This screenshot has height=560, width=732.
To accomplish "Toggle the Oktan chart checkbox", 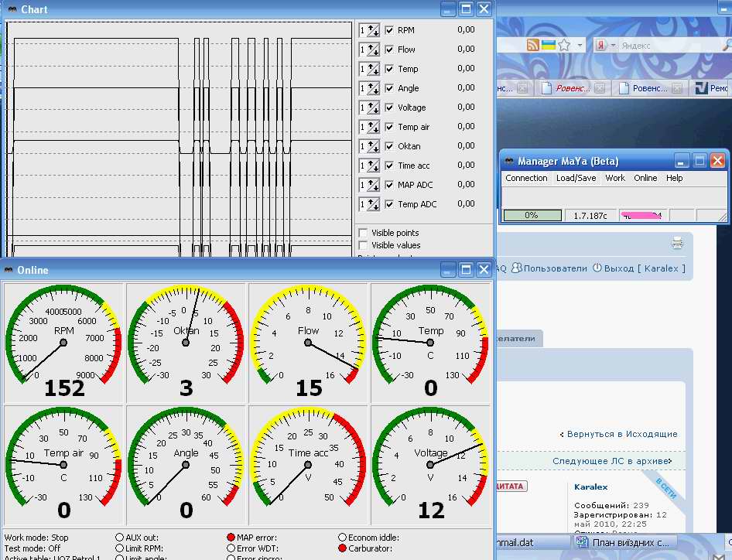I will click(x=390, y=146).
